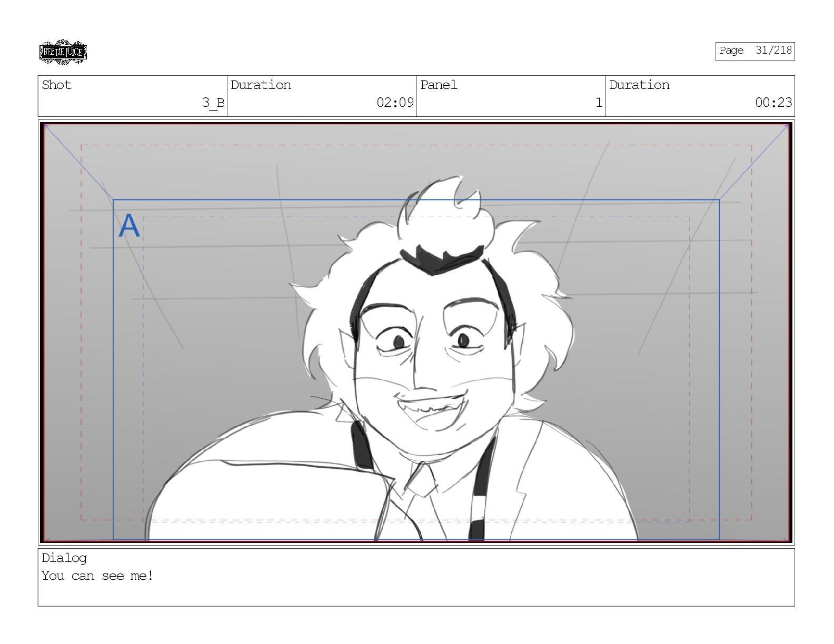Viewport: 834px width, 644px height.
Task: Click the shot Duration value 02:09
Action: 395,103
